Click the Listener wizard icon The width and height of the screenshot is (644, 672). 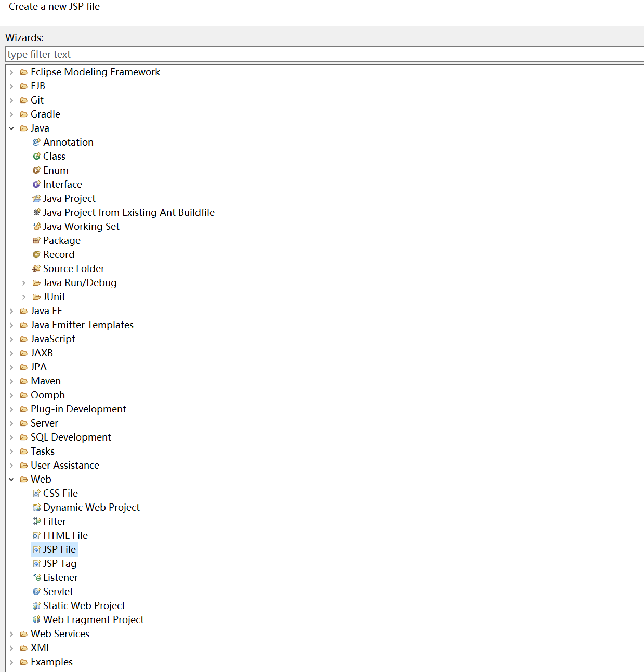pos(36,577)
